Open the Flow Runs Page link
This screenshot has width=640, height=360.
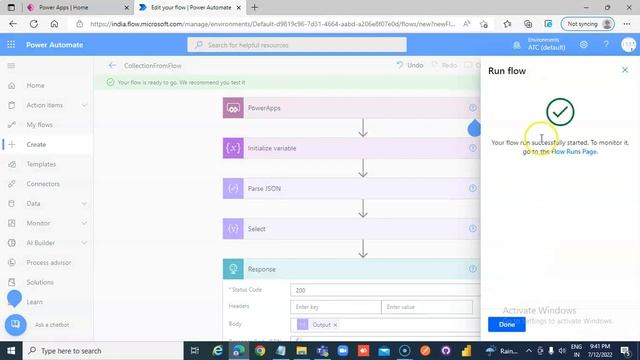coord(574,151)
